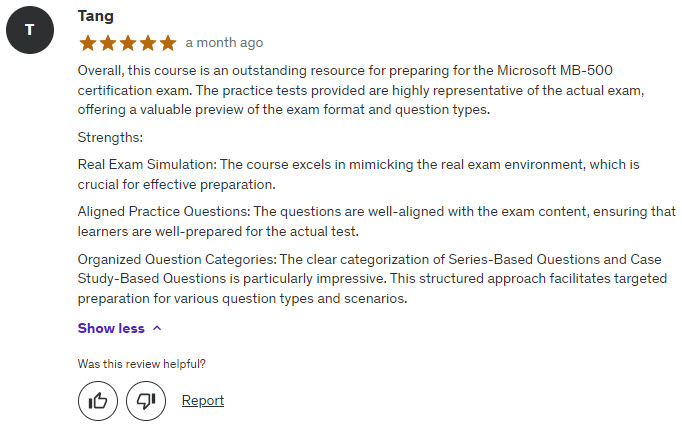
Task: Click the second rating star
Action: pos(108,43)
